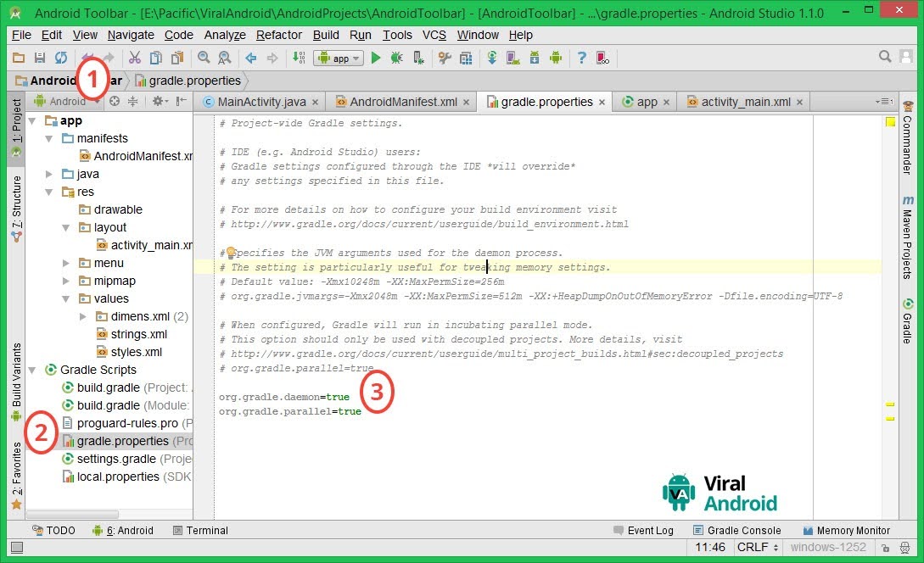The image size is (924, 563).
Task: Open the Memory Monitor
Action: click(x=846, y=531)
